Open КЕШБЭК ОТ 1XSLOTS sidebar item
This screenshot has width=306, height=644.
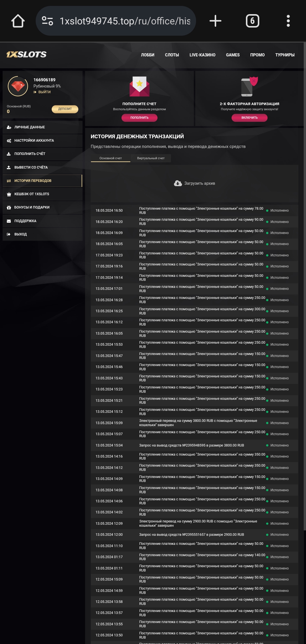point(32,194)
